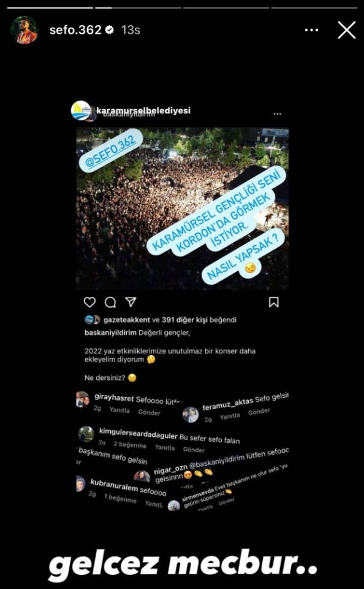The height and width of the screenshot is (589, 364).
Task: Open the story three-dots options menu
Action: [311, 30]
